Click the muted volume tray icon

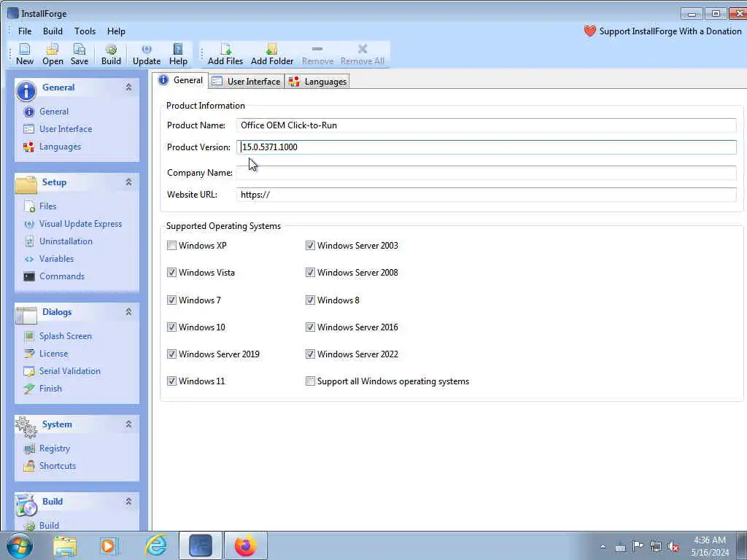673,547
